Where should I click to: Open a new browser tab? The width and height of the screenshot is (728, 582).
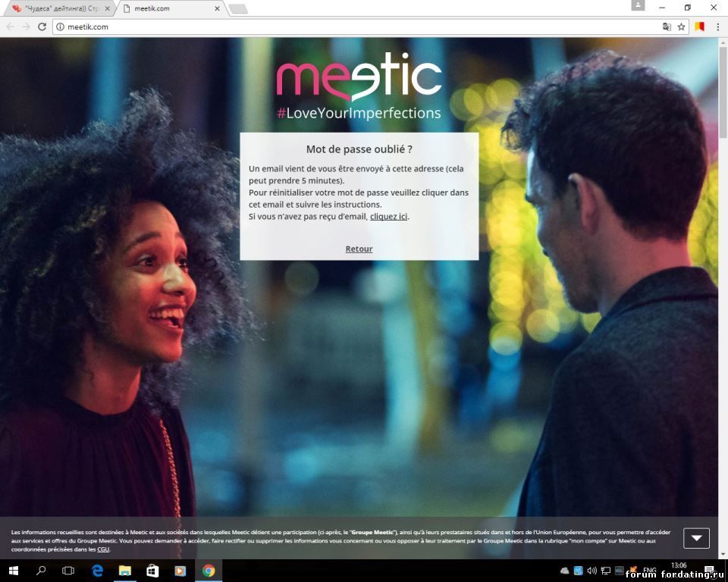pyautogui.click(x=238, y=8)
